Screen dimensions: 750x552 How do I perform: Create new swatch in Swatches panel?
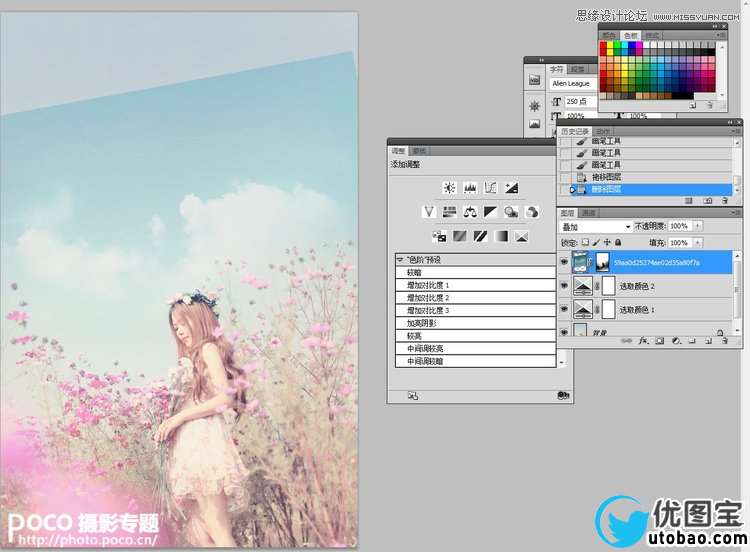[x=693, y=105]
